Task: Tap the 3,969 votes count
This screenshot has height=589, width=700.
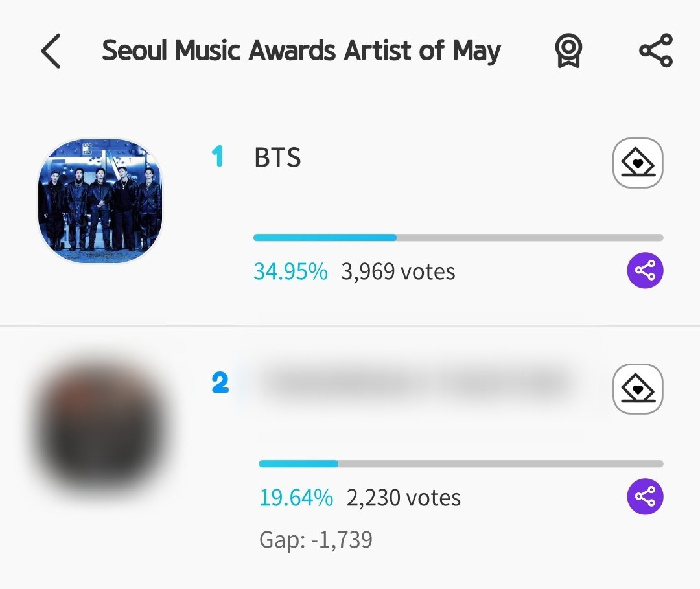Action: pos(398,271)
